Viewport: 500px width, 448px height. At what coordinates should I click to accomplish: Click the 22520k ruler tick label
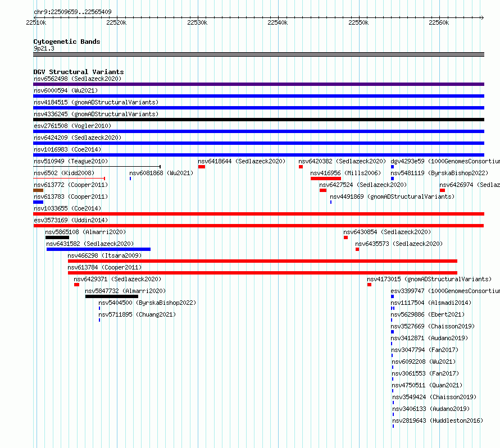(116, 22)
